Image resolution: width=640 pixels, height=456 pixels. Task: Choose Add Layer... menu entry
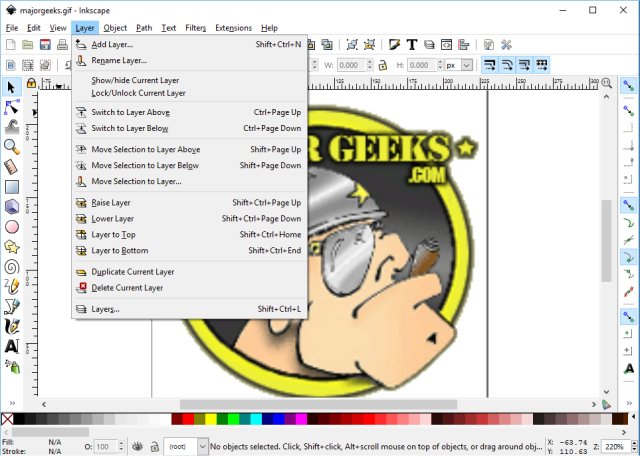[x=189, y=44]
